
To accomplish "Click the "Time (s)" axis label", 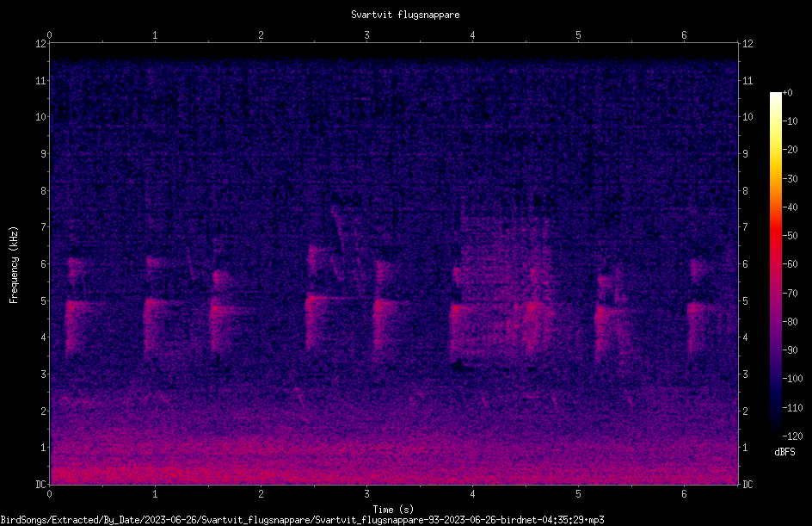I will (x=393, y=510).
